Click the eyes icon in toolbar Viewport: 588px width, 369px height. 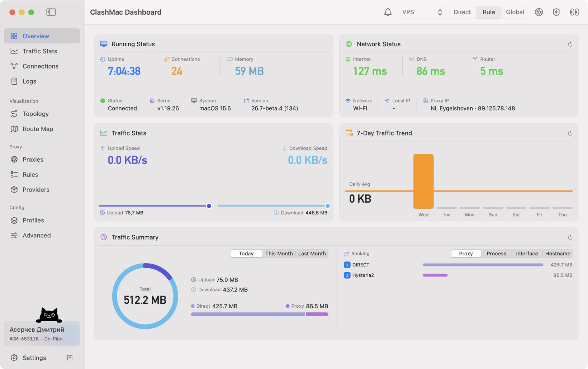point(574,12)
